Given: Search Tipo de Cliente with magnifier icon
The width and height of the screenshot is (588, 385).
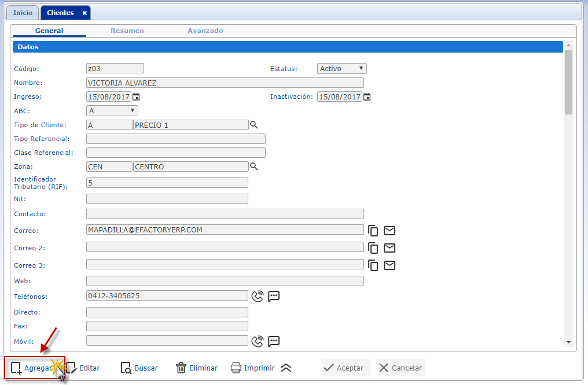Looking at the screenshot, I should (253, 124).
